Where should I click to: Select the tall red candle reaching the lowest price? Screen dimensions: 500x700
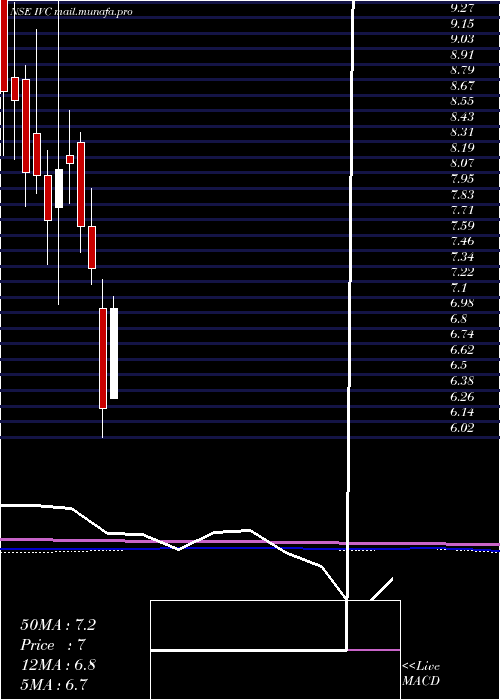coord(103,358)
